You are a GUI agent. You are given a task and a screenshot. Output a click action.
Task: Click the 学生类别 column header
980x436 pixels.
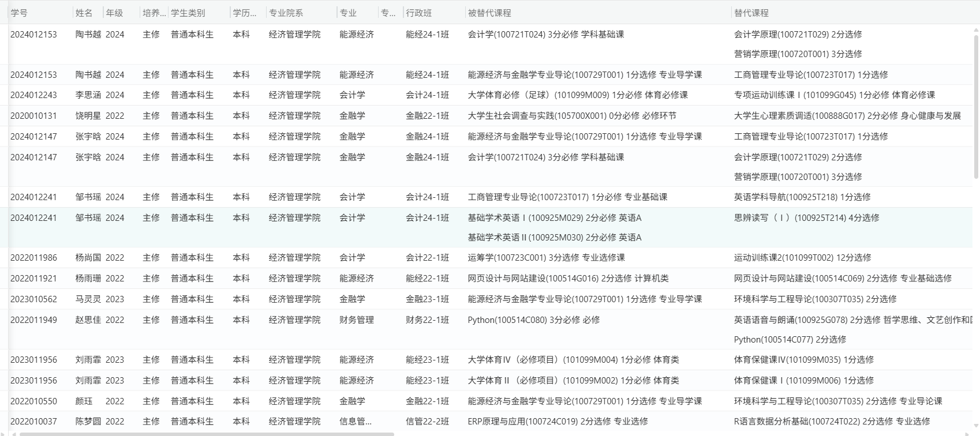coord(188,13)
